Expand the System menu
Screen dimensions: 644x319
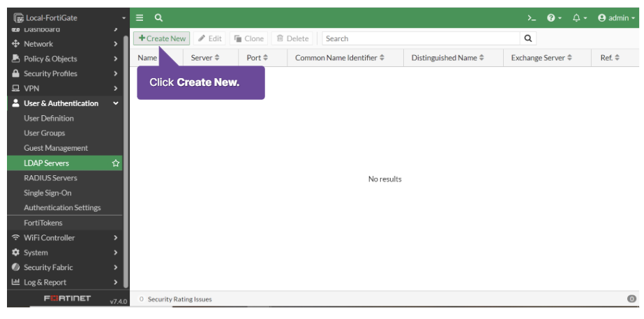[65, 253]
